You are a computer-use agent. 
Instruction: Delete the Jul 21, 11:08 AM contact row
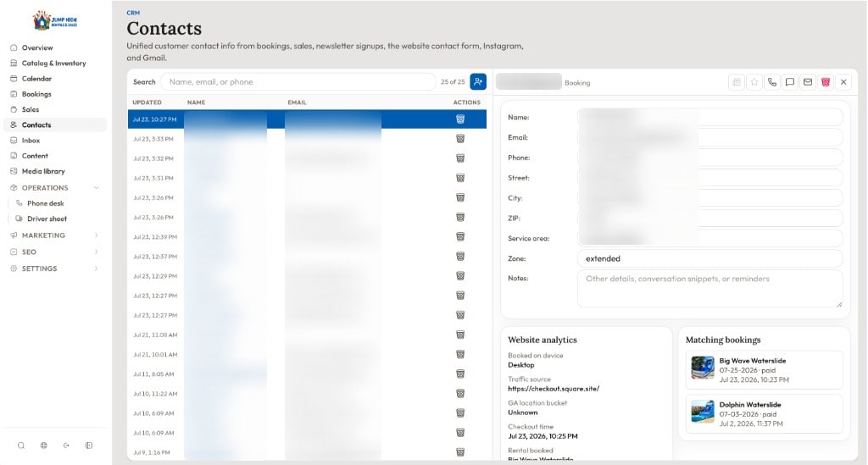(x=460, y=335)
